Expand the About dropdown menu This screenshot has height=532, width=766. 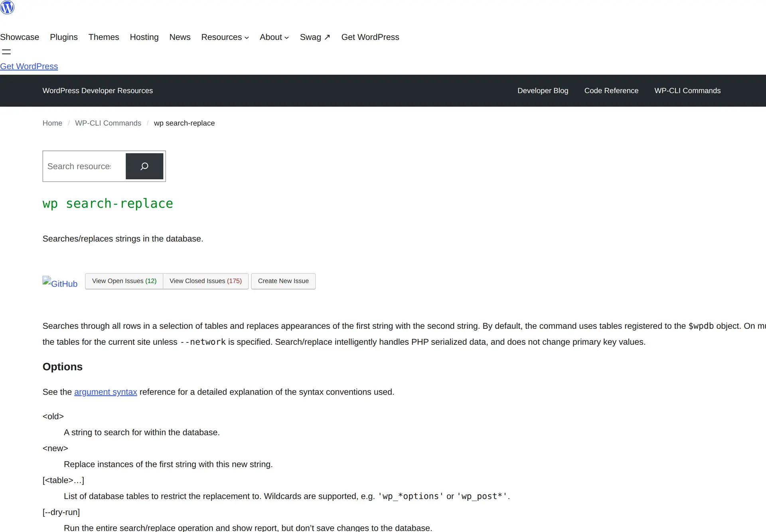274,37
